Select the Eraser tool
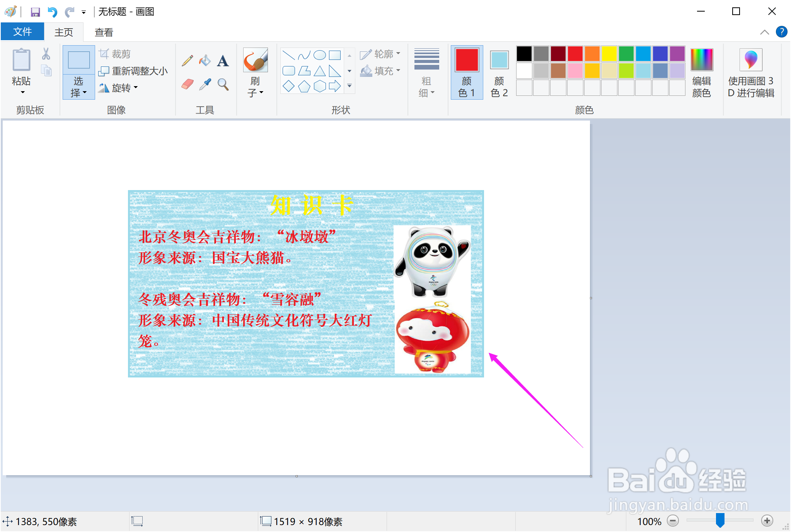 tap(188, 84)
